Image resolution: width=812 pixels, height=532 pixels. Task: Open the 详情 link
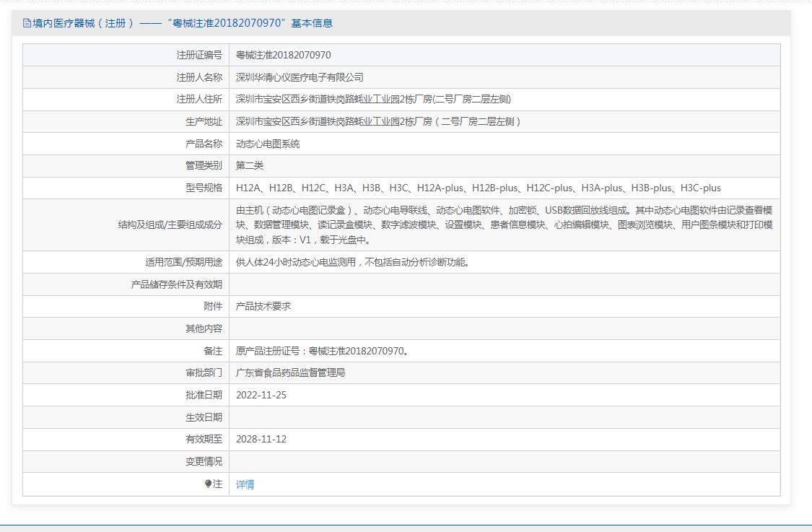click(245, 484)
